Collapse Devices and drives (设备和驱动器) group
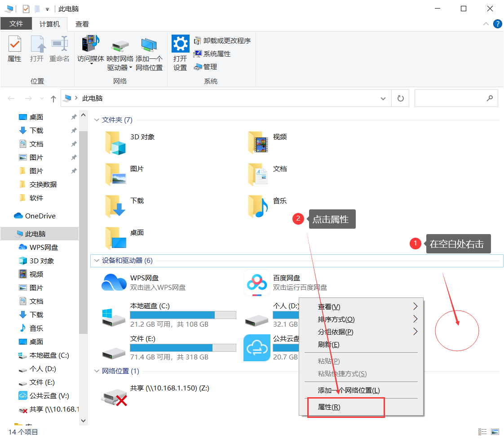This screenshot has width=504, height=439. click(97, 261)
